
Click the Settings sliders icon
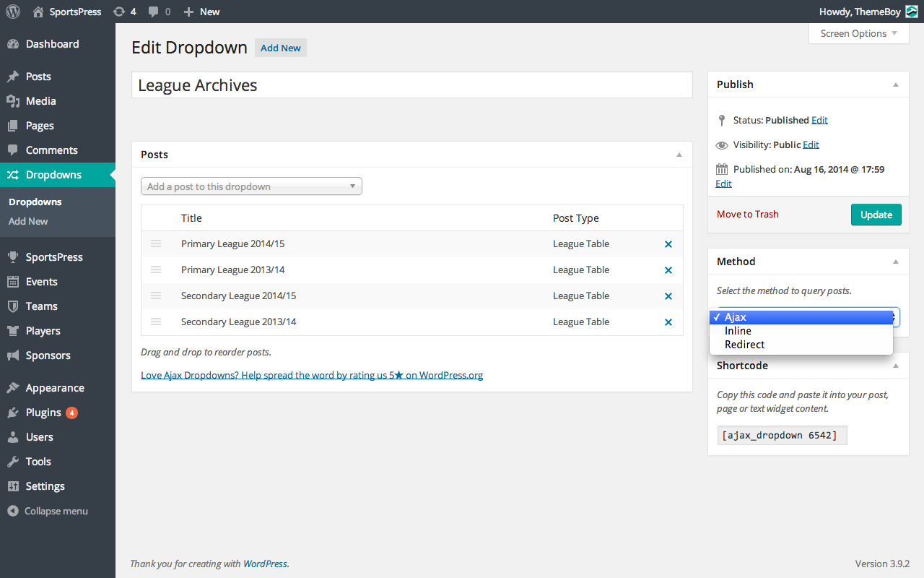point(13,486)
